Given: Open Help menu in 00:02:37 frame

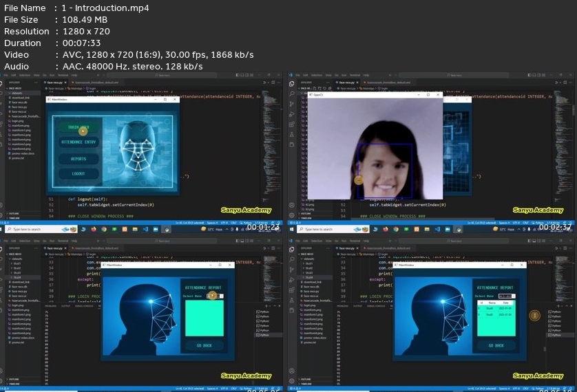Looking at the screenshot, I should (366, 76).
